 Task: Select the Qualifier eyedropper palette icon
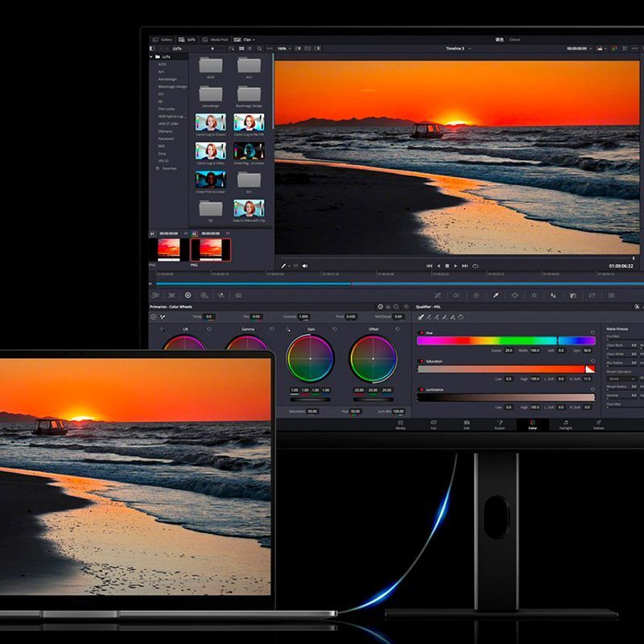click(496, 295)
